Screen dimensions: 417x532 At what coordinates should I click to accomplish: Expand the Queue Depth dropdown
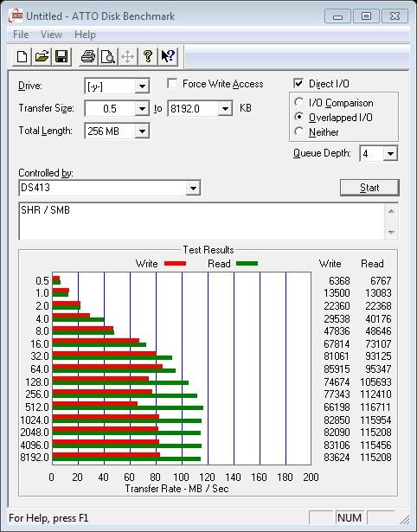(390, 154)
